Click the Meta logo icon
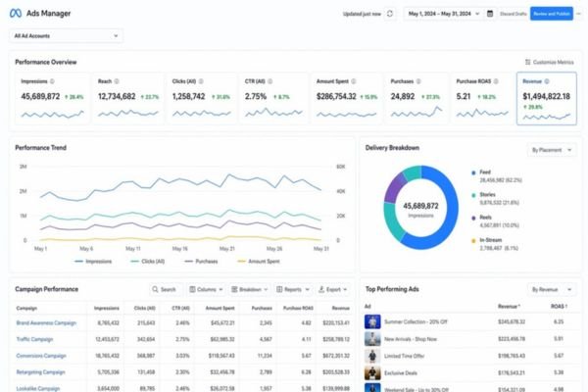 16,13
